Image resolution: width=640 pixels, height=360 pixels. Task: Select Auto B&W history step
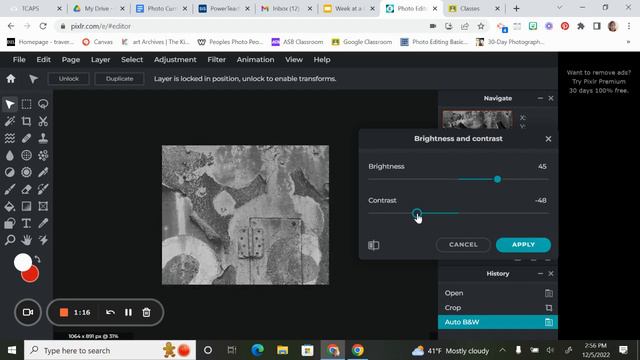point(498,322)
